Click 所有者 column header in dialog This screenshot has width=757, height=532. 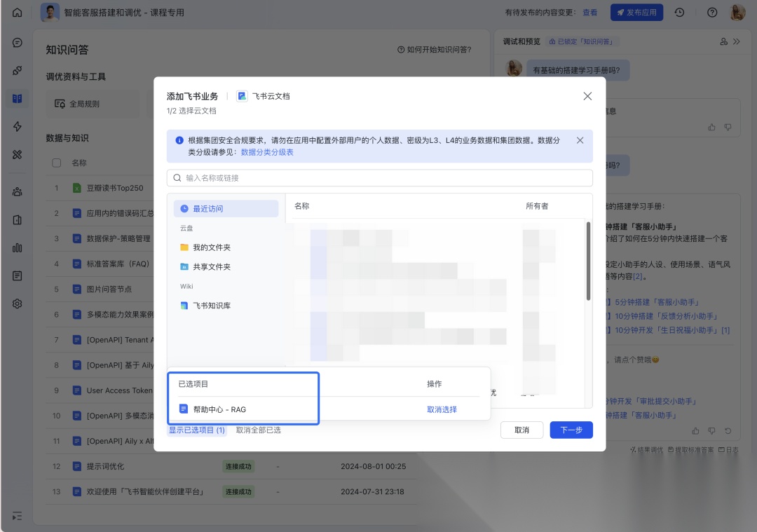[537, 206]
